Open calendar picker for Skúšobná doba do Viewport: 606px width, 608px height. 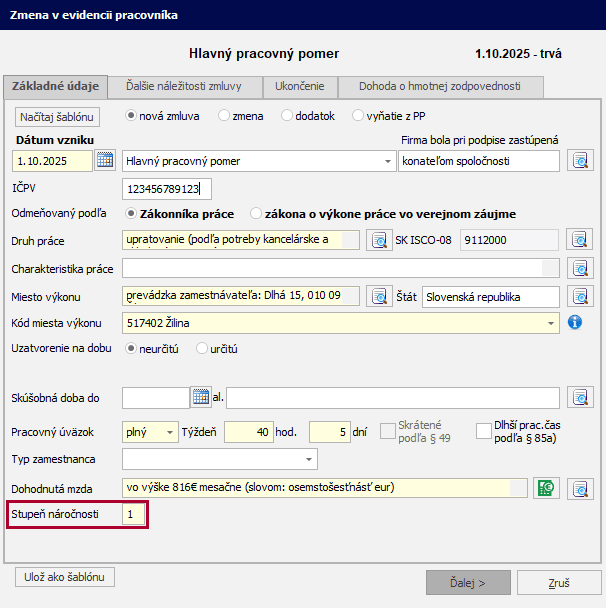(x=200, y=398)
